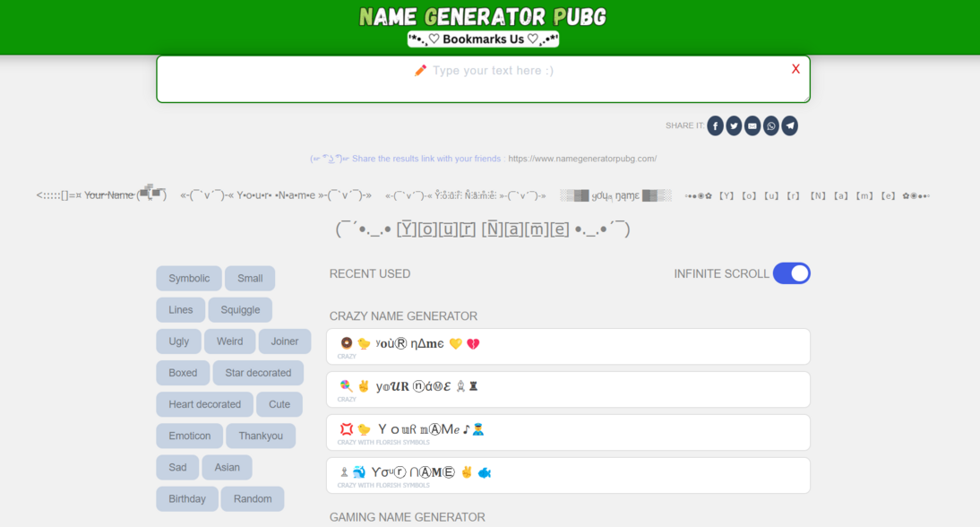980x527 pixels.
Task: Expand the Birthday names category
Action: click(186, 498)
